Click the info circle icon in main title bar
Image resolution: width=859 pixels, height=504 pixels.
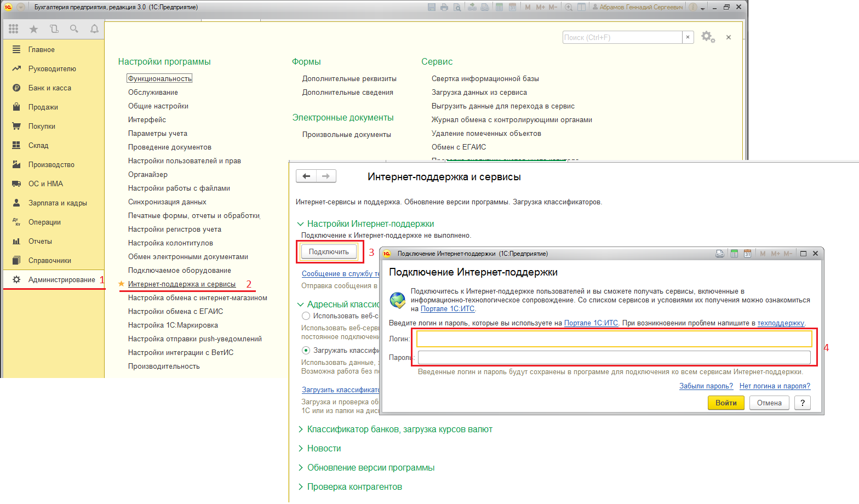[x=693, y=7]
